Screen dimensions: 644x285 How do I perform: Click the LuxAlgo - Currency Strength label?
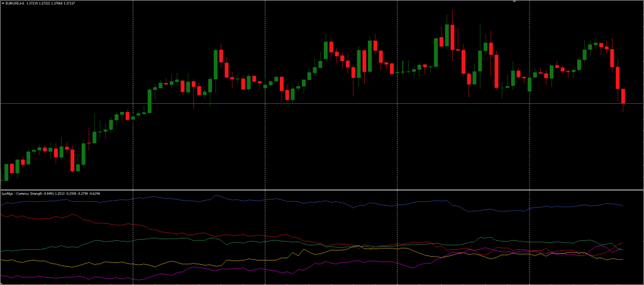click(x=22, y=194)
